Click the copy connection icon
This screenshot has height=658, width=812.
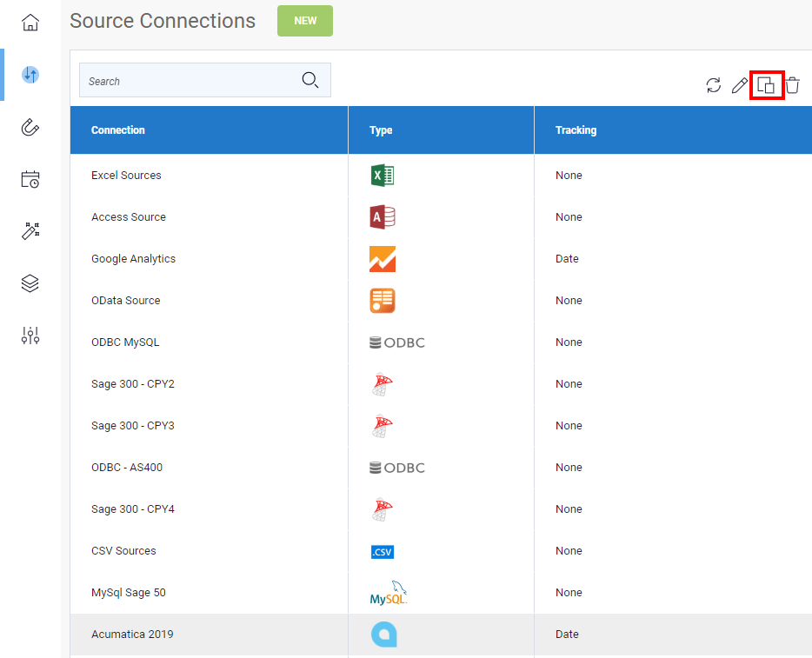[x=766, y=85]
